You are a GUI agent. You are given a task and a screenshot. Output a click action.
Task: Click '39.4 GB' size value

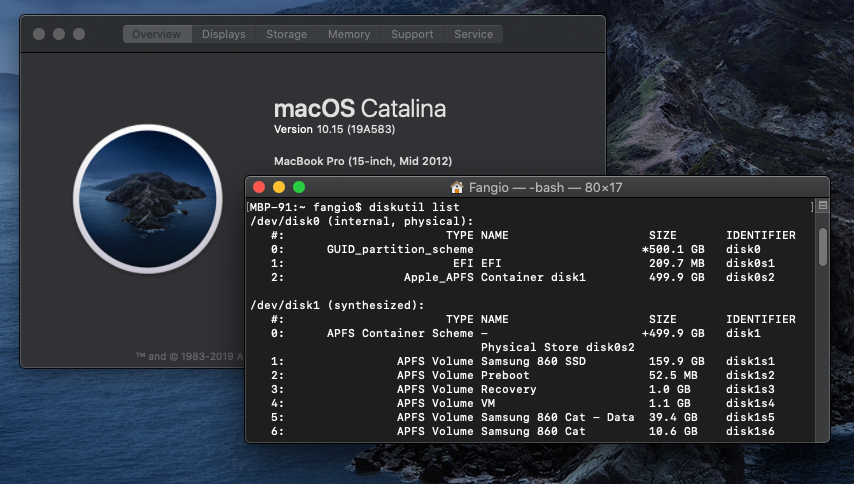click(673, 418)
